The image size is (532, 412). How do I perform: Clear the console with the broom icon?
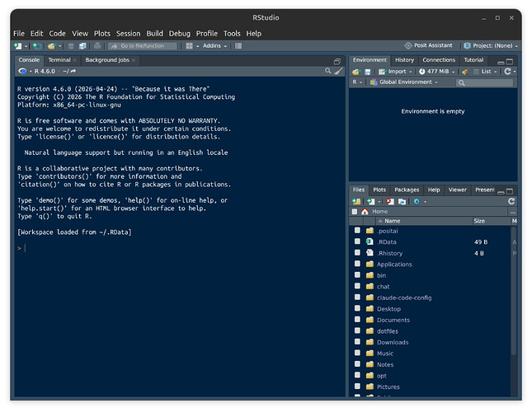pyautogui.click(x=338, y=71)
